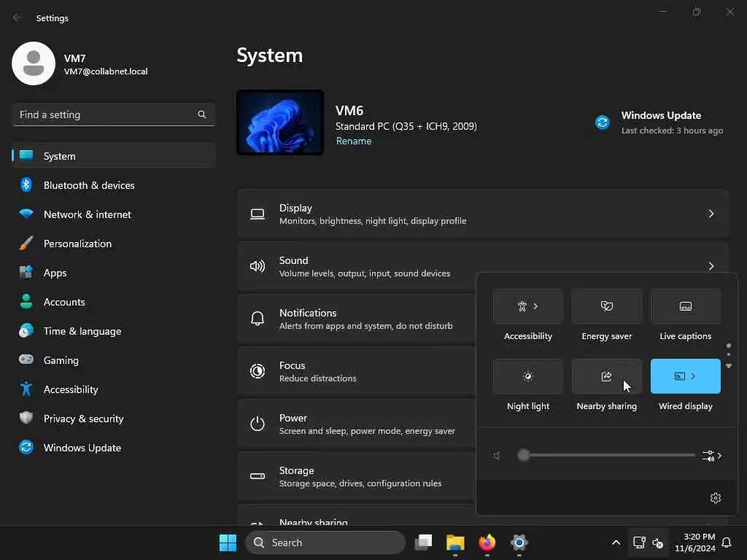Launch File Explorer from taskbar
This screenshot has width=747, height=560.
click(x=455, y=542)
